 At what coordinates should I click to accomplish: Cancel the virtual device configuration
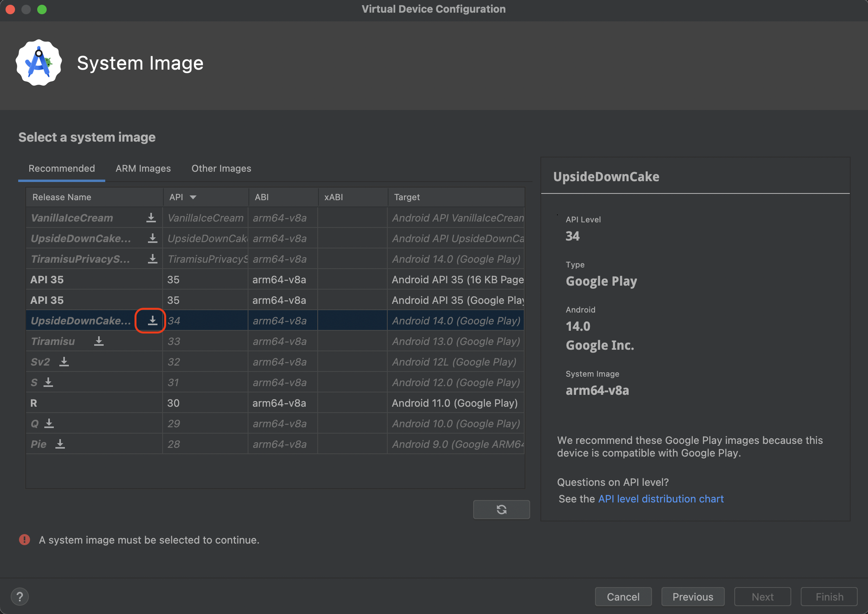pyautogui.click(x=623, y=597)
